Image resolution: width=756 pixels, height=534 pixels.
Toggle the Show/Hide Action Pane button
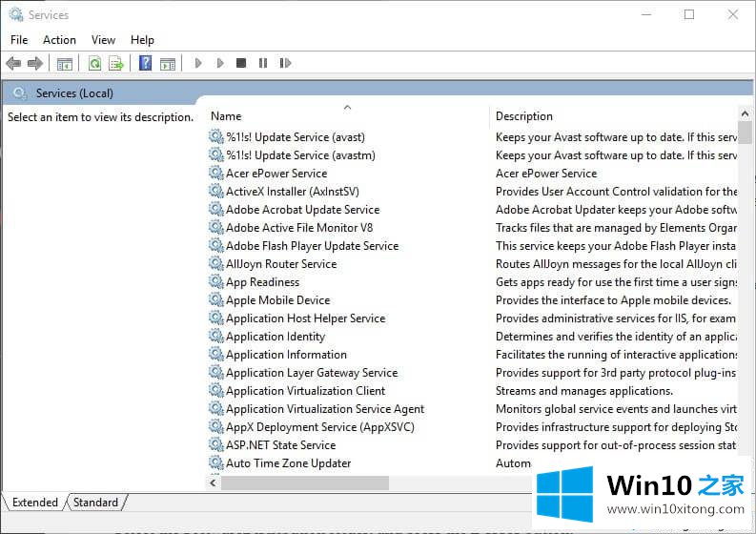(168, 63)
